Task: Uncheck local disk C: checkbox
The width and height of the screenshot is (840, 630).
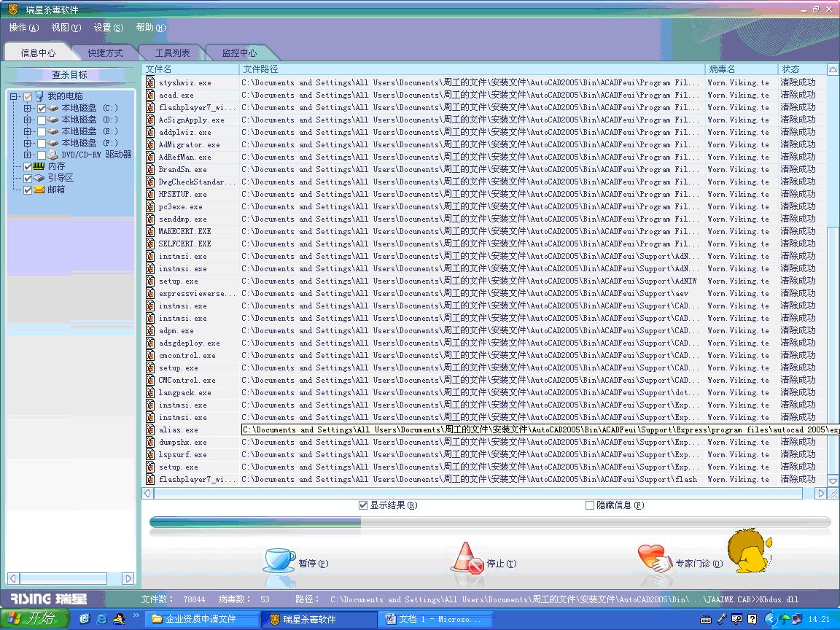Action: [x=42, y=108]
